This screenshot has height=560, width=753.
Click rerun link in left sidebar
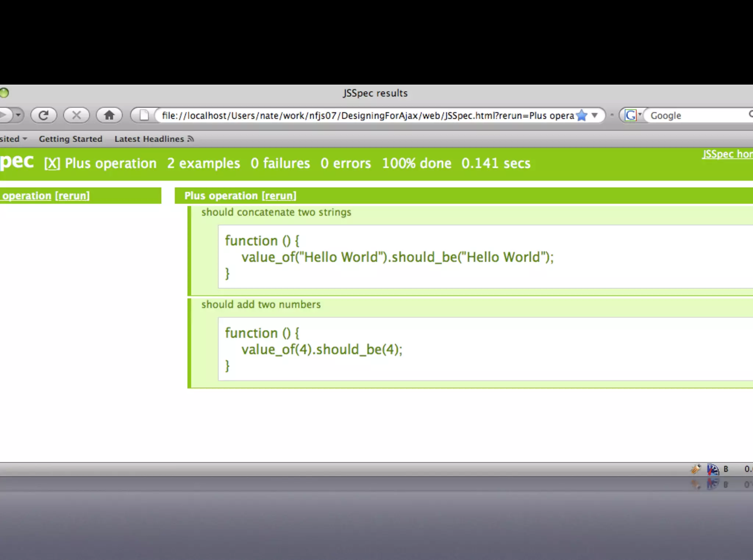click(72, 196)
